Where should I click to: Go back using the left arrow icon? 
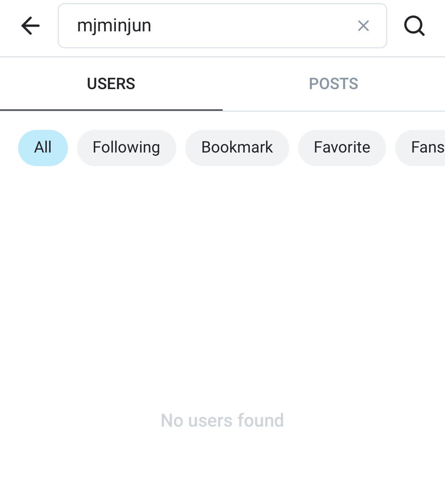coord(30,26)
